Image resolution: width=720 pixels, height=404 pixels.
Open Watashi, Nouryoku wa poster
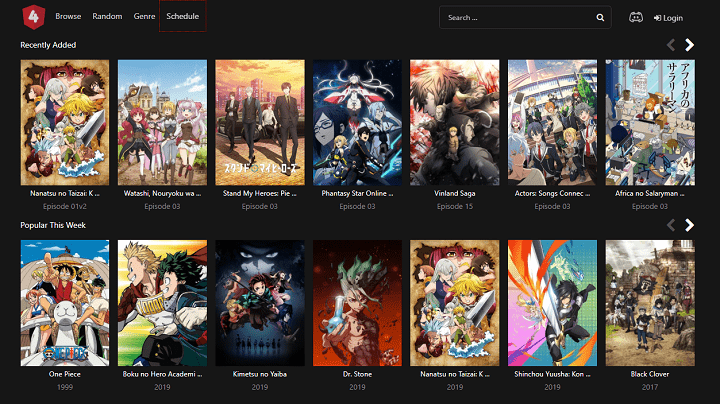click(x=162, y=123)
